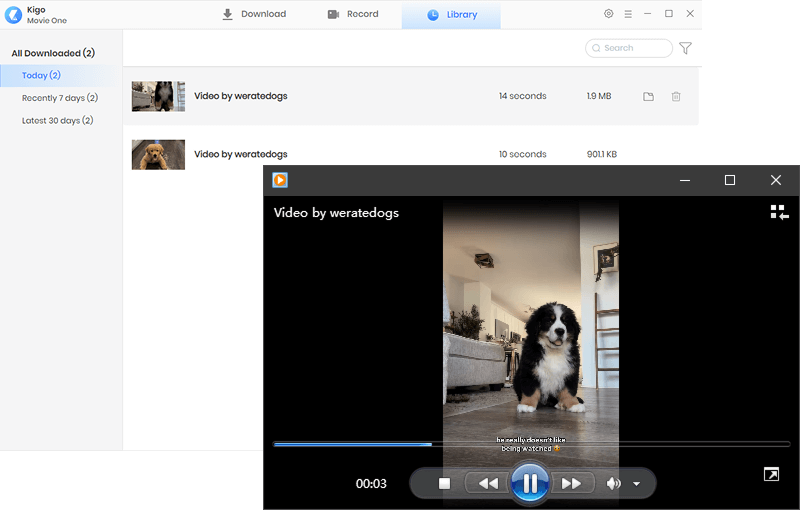Viewport: 800px width, 510px height.
Task: Maximize the Kigo window
Action: coord(669,14)
